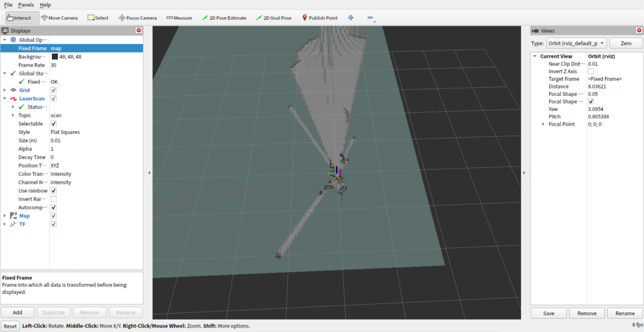Open the view Type dropdown
The image size is (644, 332).
[576, 43]
